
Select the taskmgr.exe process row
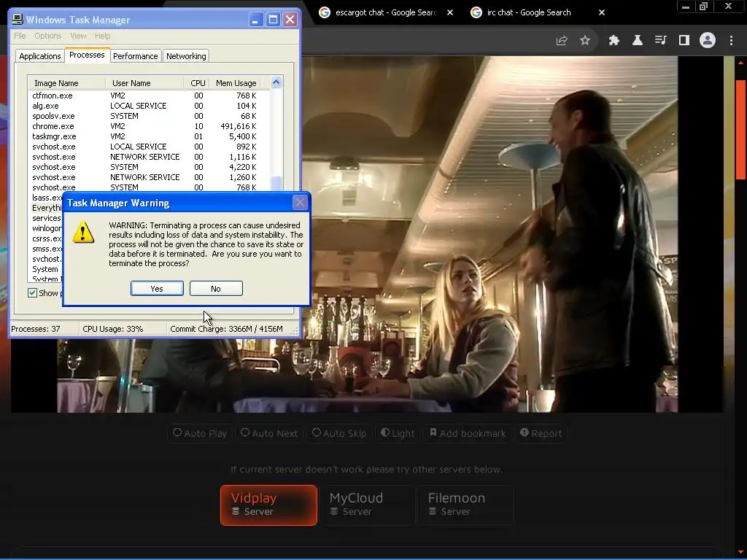(x=149, y=136)
